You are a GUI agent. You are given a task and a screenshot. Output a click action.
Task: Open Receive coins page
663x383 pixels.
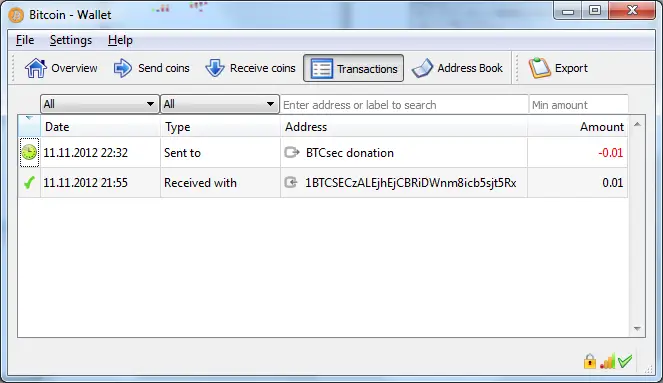250,68
